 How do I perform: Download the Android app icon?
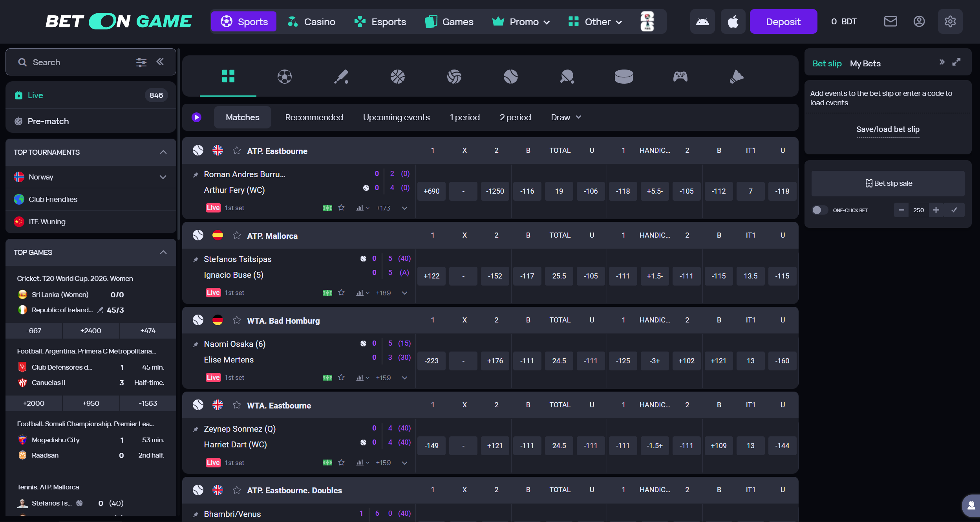click(702, 22)
